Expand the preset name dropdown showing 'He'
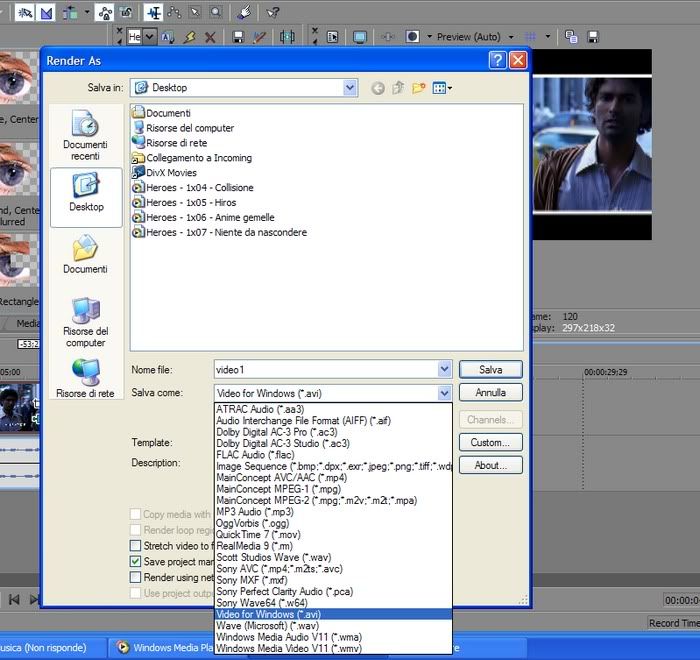Viewport: 700px width, 660px height. [150, 37]
